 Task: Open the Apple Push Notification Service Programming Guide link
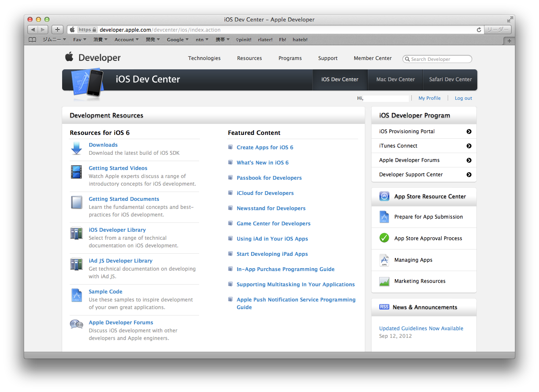296,304
